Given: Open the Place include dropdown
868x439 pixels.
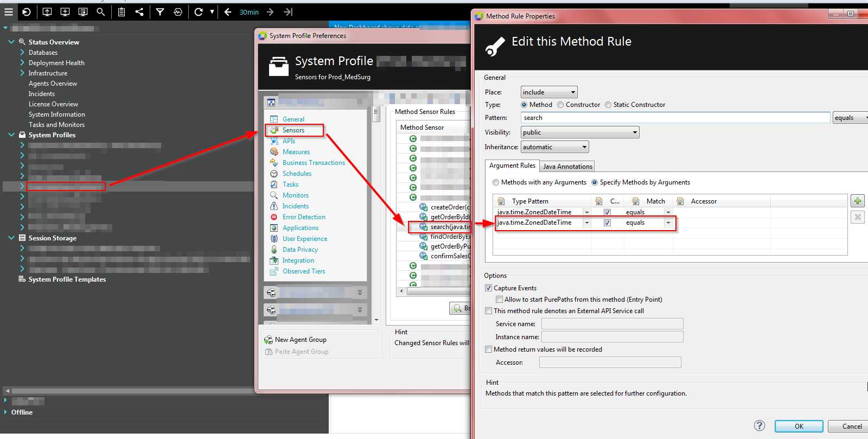Looking at the screenshot, I should point(549,92).
